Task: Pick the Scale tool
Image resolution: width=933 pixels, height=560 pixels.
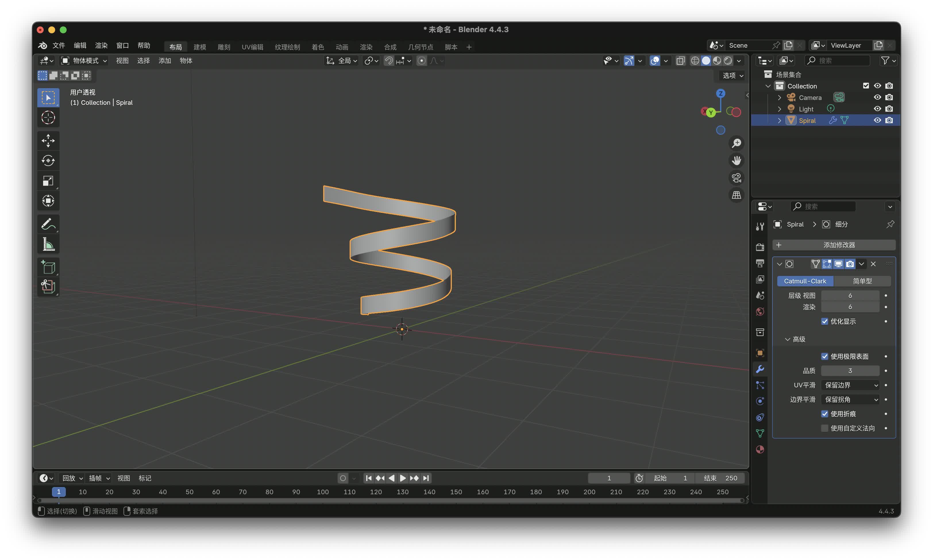Action: (x=48, y=181)
